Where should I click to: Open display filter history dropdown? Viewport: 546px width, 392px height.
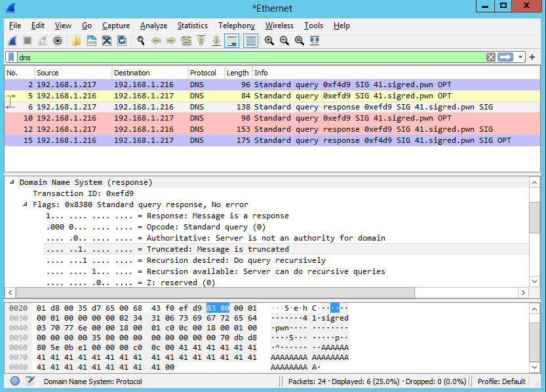pos(520,57)
